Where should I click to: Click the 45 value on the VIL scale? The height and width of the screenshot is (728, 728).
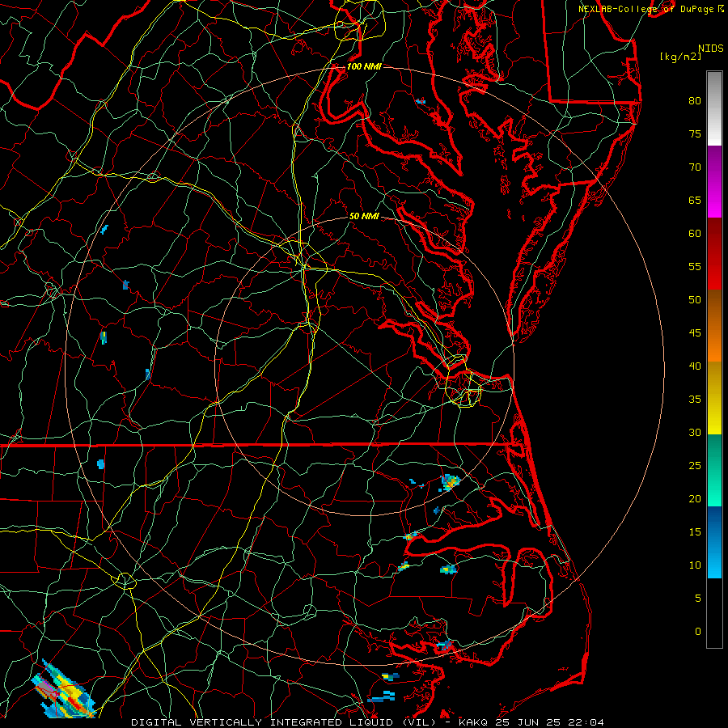[695, 333]
